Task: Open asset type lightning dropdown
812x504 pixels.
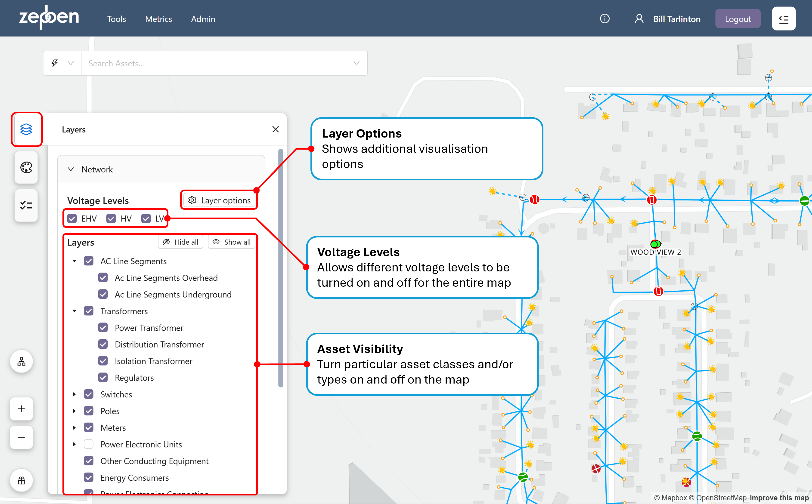Action: pos(62,63)
